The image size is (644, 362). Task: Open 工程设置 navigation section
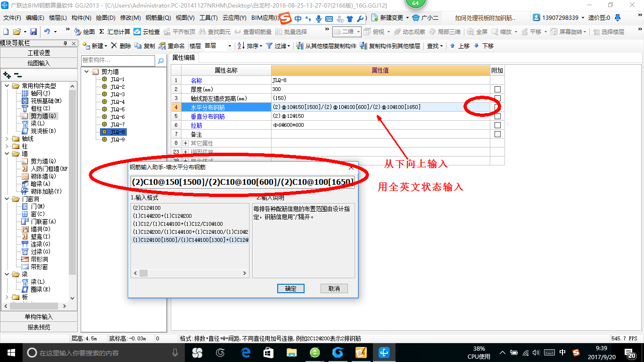point(39,53)
